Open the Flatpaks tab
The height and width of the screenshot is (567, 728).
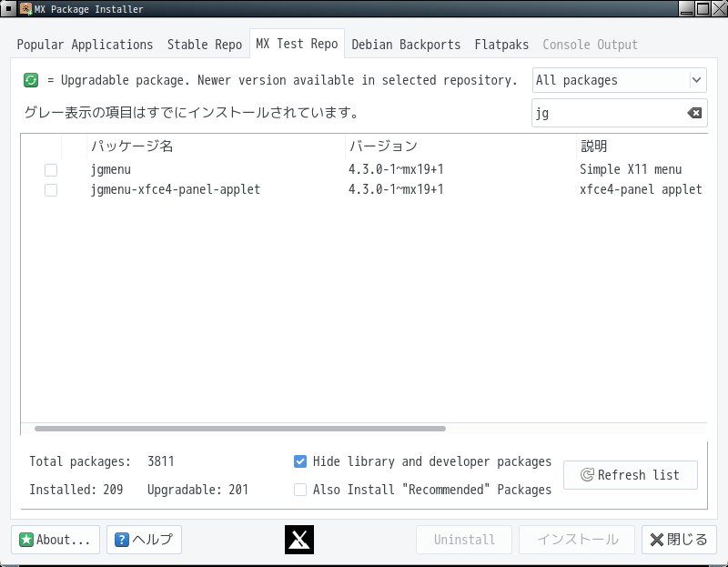pos(502,45)
